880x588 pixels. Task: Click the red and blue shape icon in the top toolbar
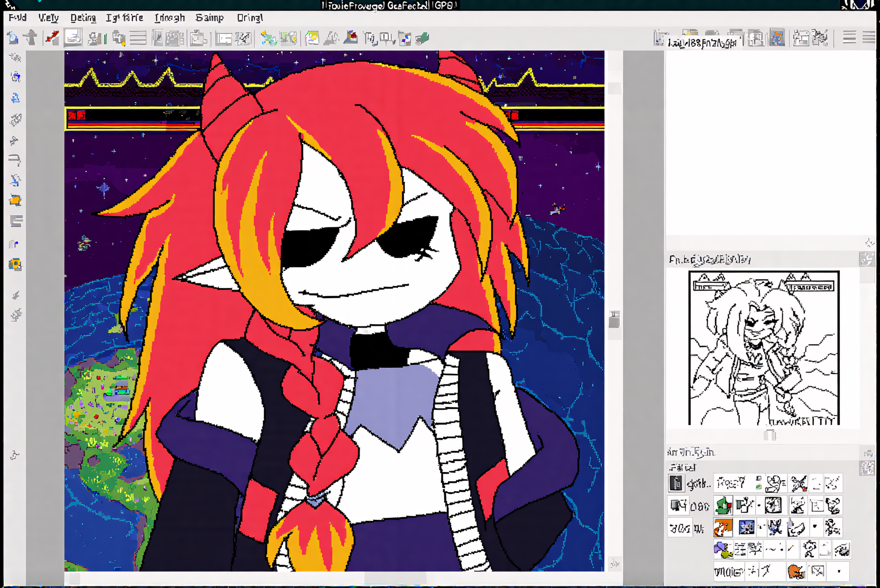coord(351,38)
